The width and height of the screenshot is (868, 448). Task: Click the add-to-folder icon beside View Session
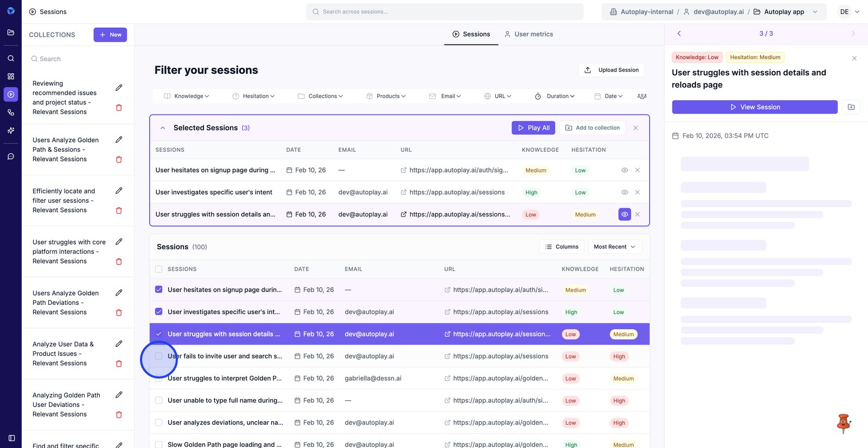click(851, 107)
